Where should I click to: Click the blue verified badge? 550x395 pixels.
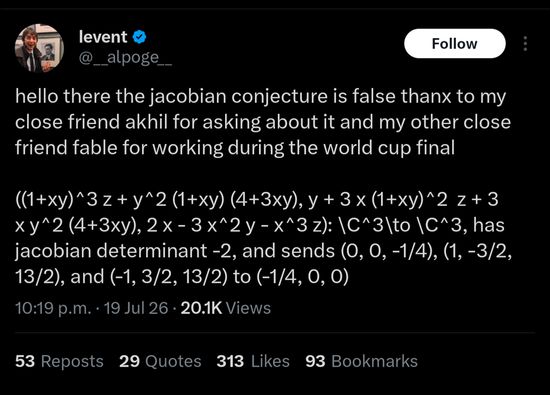tap(140, 37)
